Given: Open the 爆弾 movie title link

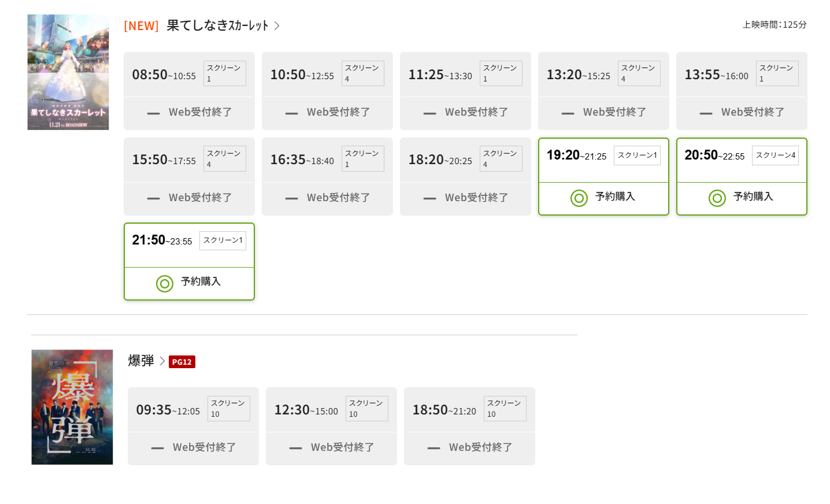Looking at the screenshot, I should pyautogui.click(x=140, y=361).
